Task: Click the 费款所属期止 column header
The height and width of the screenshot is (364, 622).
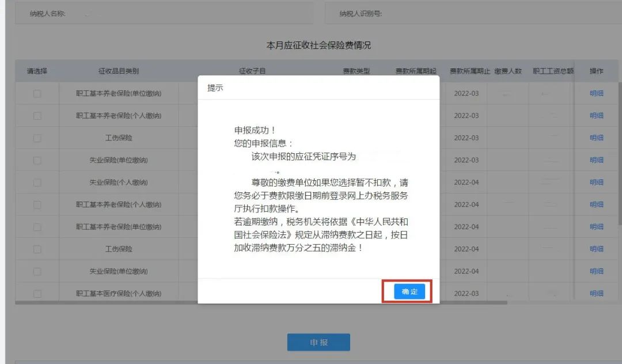Action: point(470,71)
